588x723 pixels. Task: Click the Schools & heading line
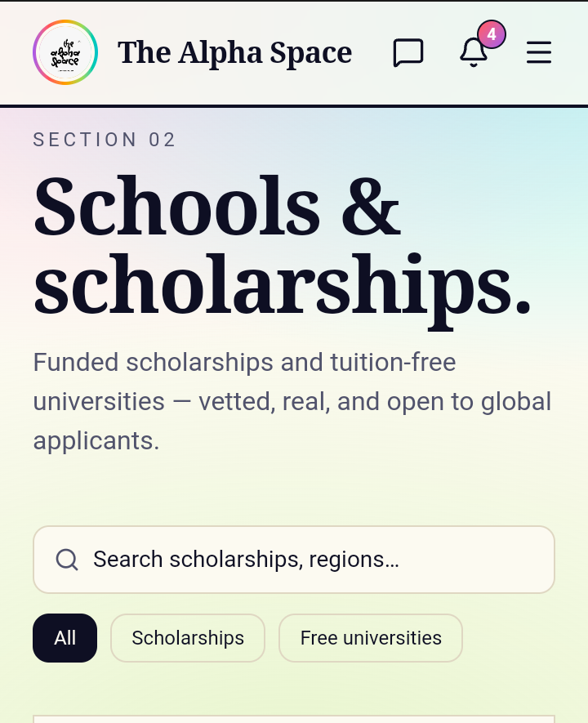coord(216,205)
